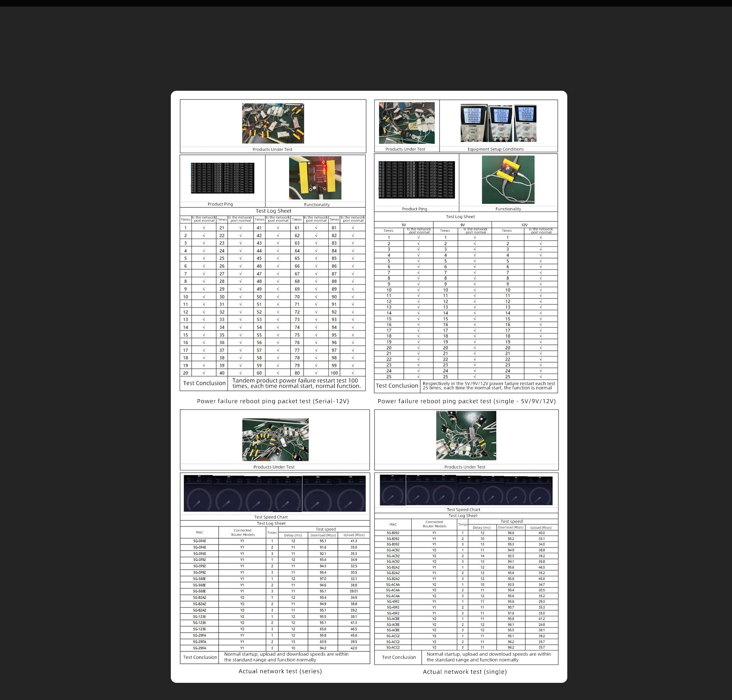Viewport: 732px width, 700px height.
Task: Select upload value '29.3' in single test
Action: (x=542, y=602)
